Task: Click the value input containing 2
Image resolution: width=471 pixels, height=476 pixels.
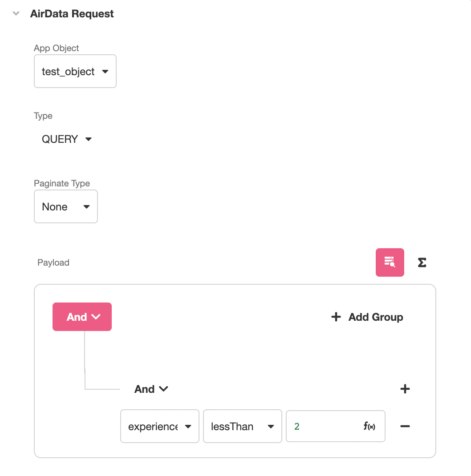Action: click(x=336, y=426)
